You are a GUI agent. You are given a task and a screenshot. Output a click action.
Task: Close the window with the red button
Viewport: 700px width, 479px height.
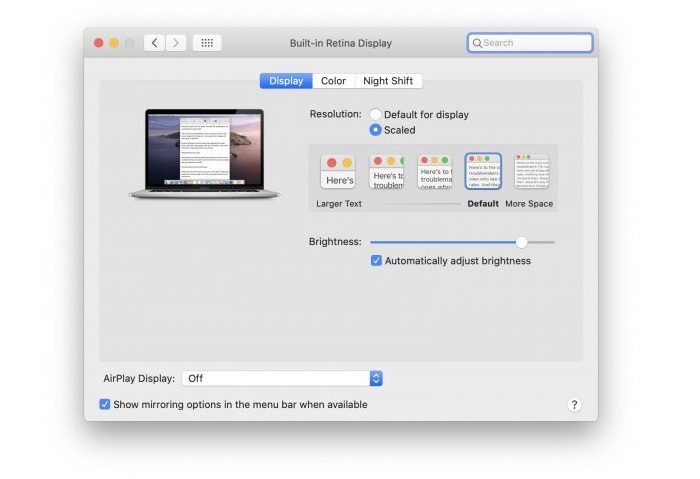[99, 43]
